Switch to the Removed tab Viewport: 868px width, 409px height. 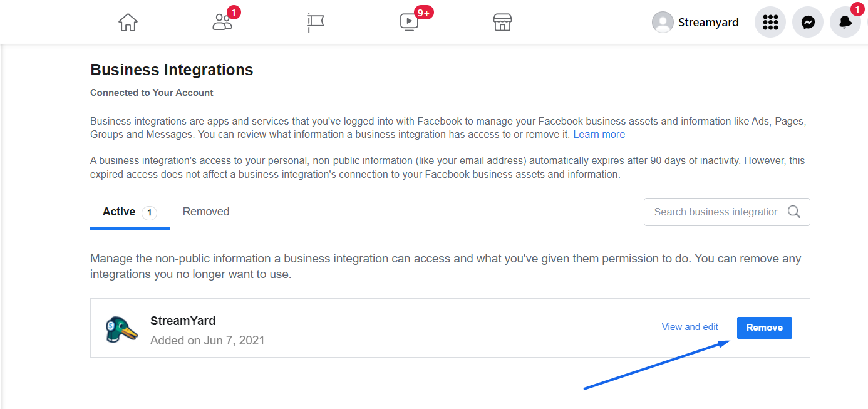click(206, 212)
